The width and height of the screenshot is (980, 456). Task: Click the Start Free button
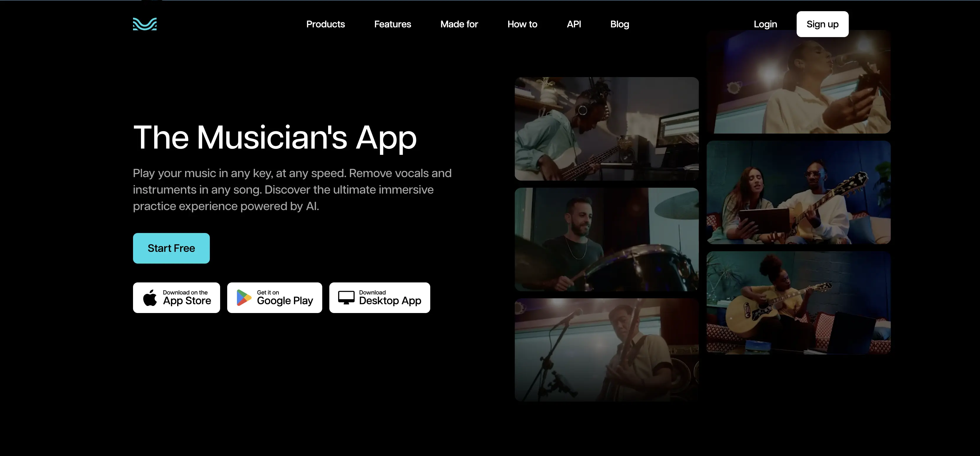pos(171,248)
